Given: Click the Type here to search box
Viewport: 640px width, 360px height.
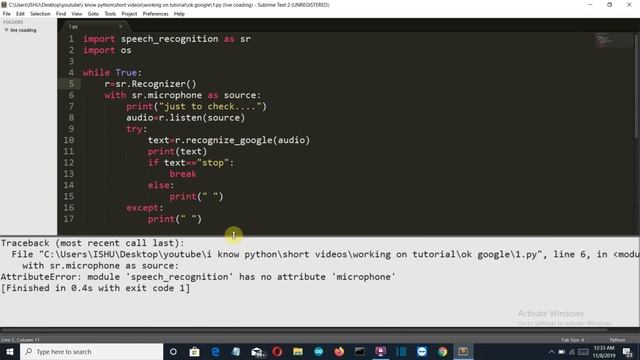Looking at the screenshot, I should pyautogui.click(x=92, y=351).
